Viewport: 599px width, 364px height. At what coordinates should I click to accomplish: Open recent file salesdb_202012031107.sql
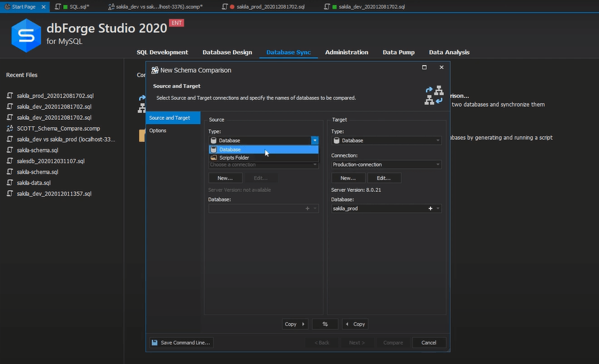[x=51, y=161]
